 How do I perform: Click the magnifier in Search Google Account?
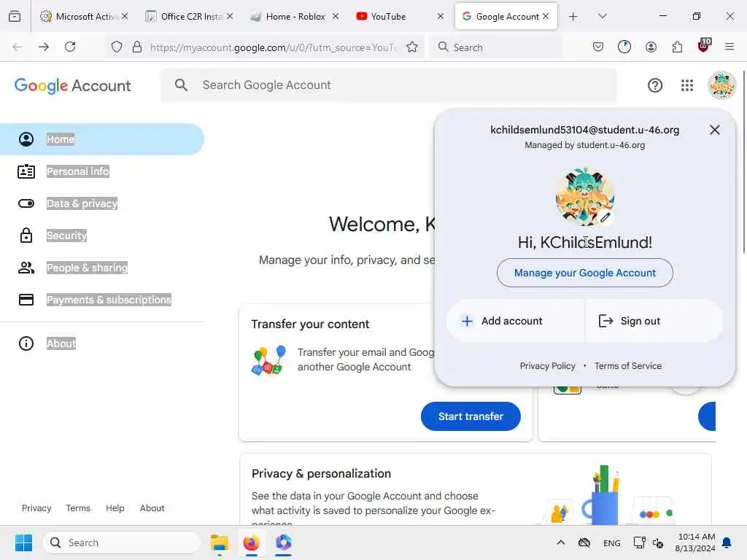181,85
